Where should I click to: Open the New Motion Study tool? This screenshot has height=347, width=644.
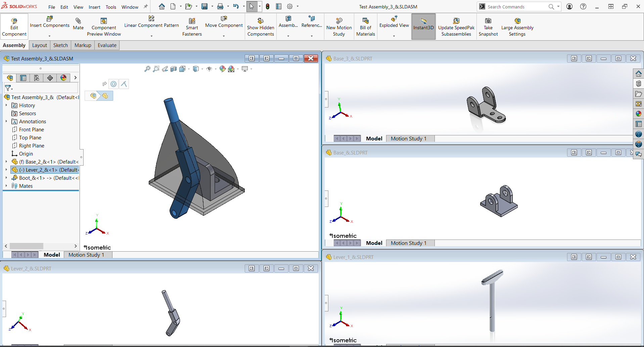(x=339, y=21)
